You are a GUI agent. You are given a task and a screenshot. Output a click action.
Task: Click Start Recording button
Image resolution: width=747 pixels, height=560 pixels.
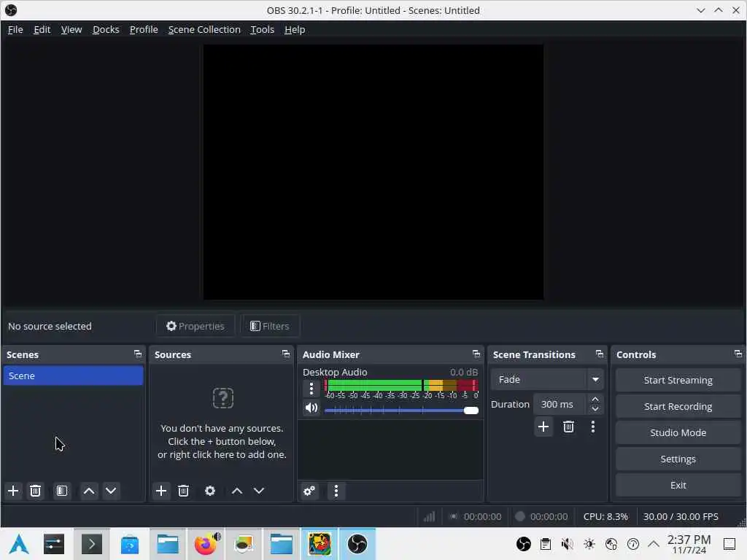coord(678,406)
